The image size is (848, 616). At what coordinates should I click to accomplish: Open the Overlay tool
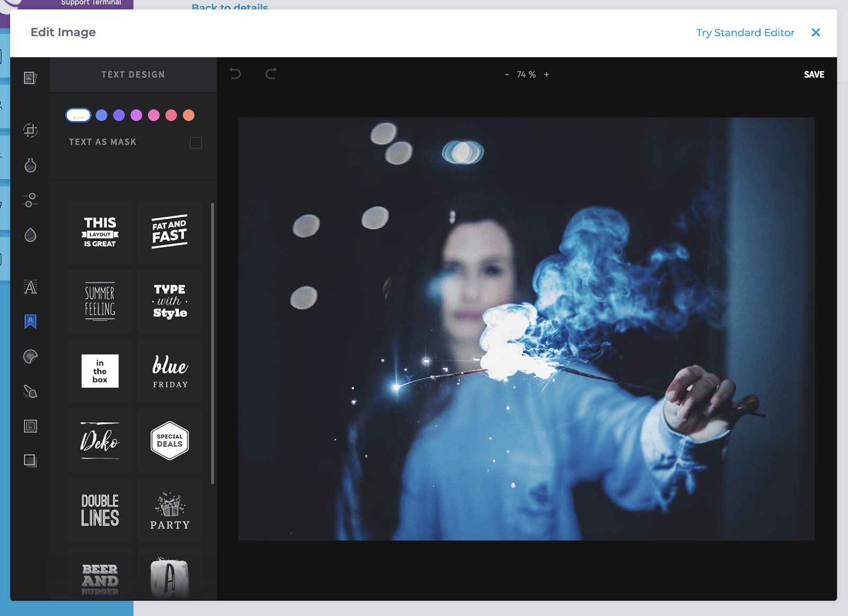pyautogui.click(x=30, y=460)
